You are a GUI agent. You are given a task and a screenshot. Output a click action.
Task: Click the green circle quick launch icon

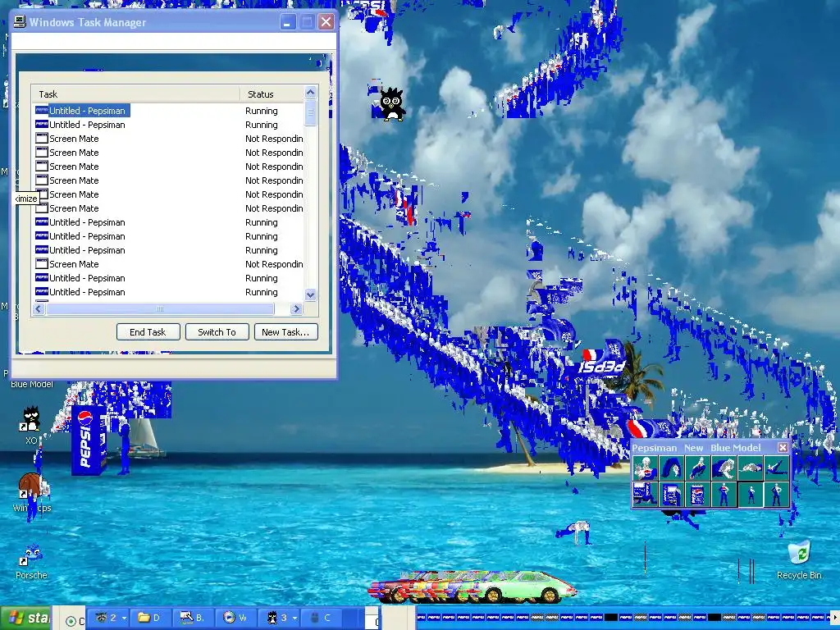pos(71,621)
